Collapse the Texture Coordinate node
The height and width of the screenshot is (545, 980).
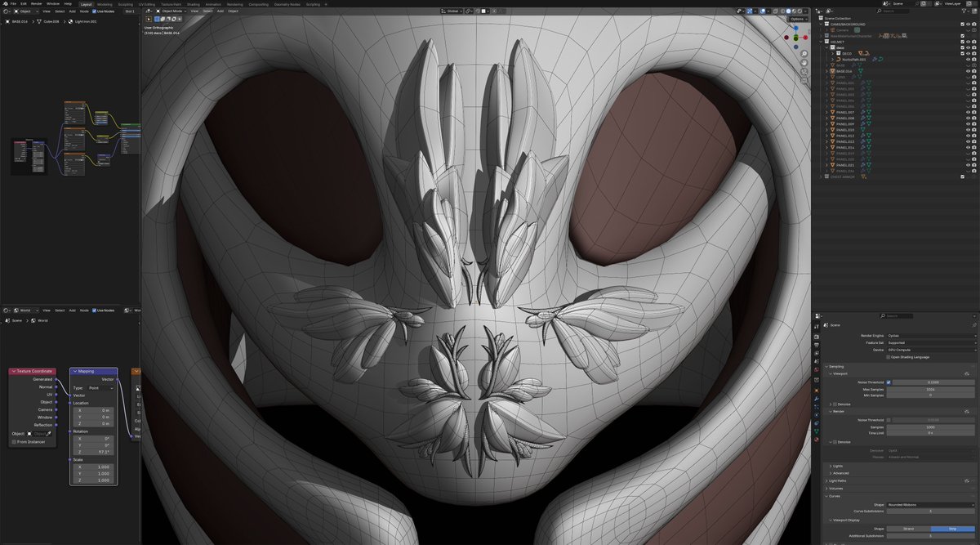coord(12,371)
